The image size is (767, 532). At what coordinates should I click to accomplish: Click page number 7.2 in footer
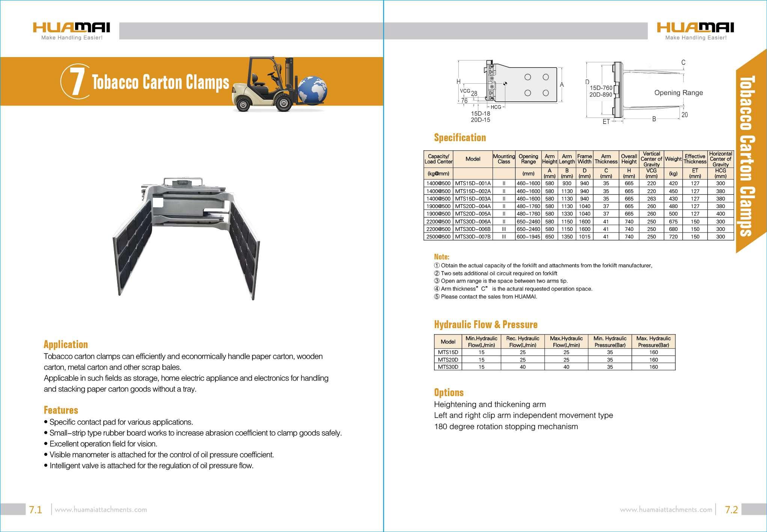point(731,509)
